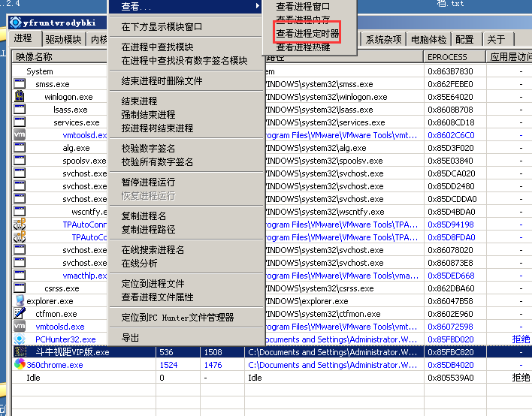Switch to the 电脑体检 tab

pos(429,39)
